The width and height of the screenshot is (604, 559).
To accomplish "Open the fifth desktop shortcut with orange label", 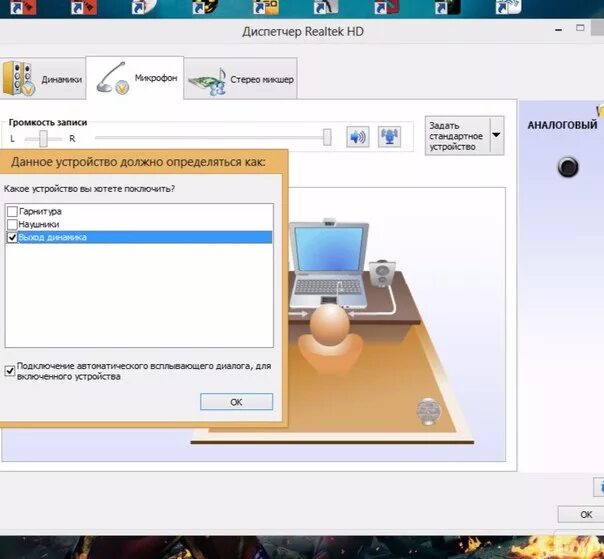I will tap(266, 7).
